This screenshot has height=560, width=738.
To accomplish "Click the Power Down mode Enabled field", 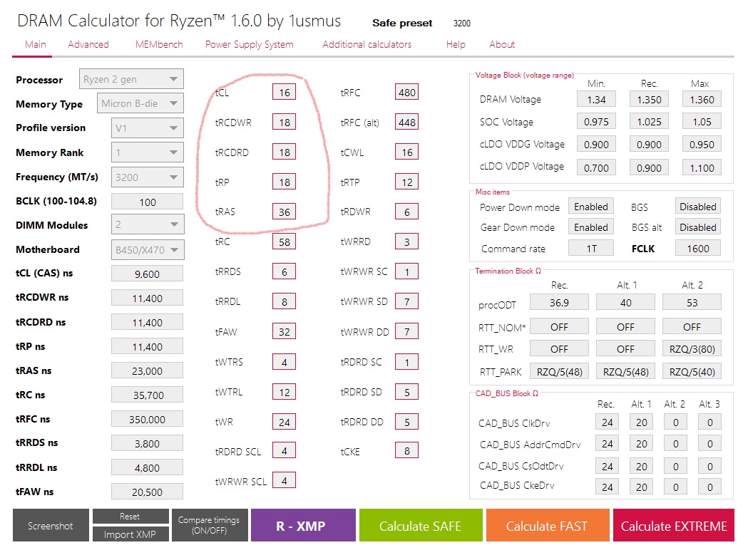I will point(591,207).
